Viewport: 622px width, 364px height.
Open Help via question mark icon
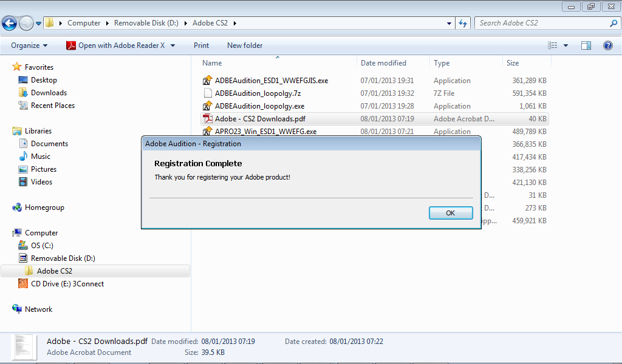[x=607, y=45]
